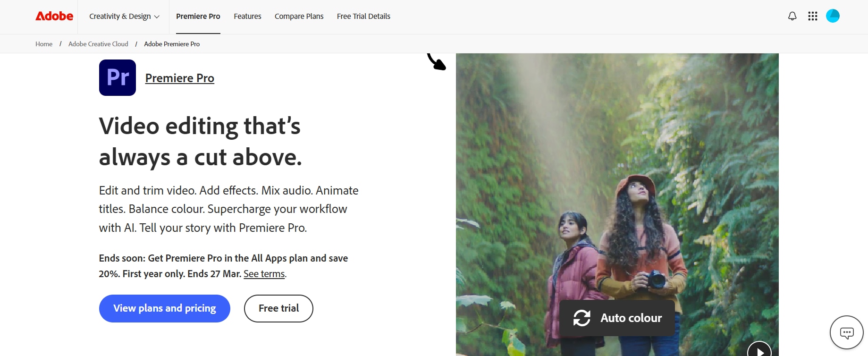868x356 pixels.
Task: Expand the Creativity & Design dropdown
Action: [125, 17]
